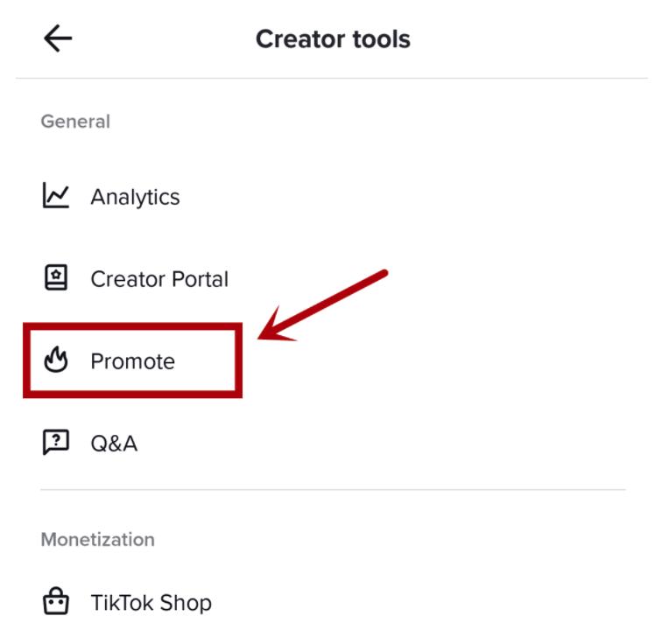669x644 pixels.
Task: Click the Creator Portal star book icon
Action: [55, 278]
